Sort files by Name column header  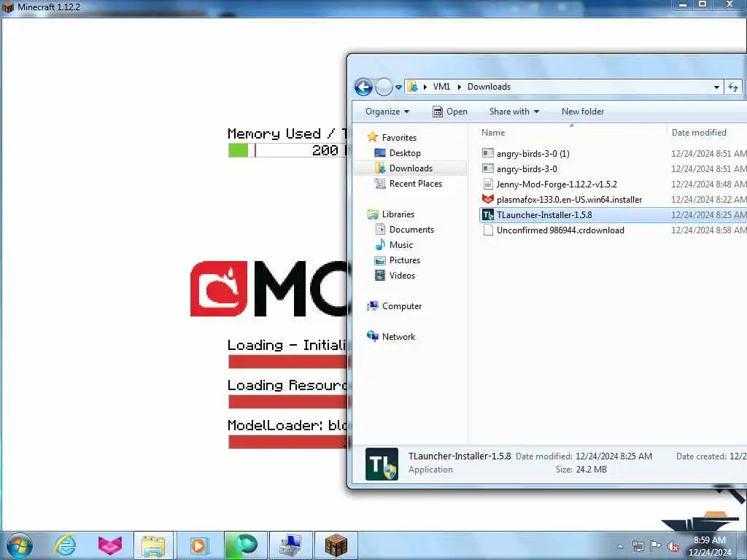point(492,133)
